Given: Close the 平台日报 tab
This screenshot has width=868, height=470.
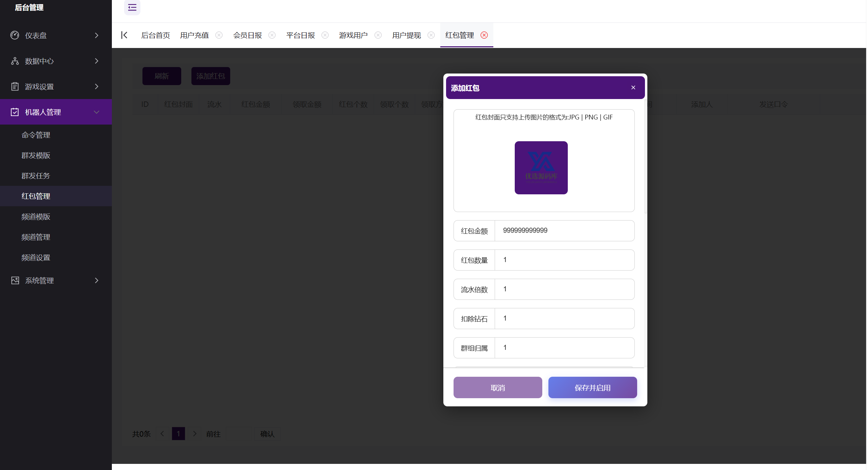Looking at the screenshot, I should pyautogui.click(x=325, y=35).
